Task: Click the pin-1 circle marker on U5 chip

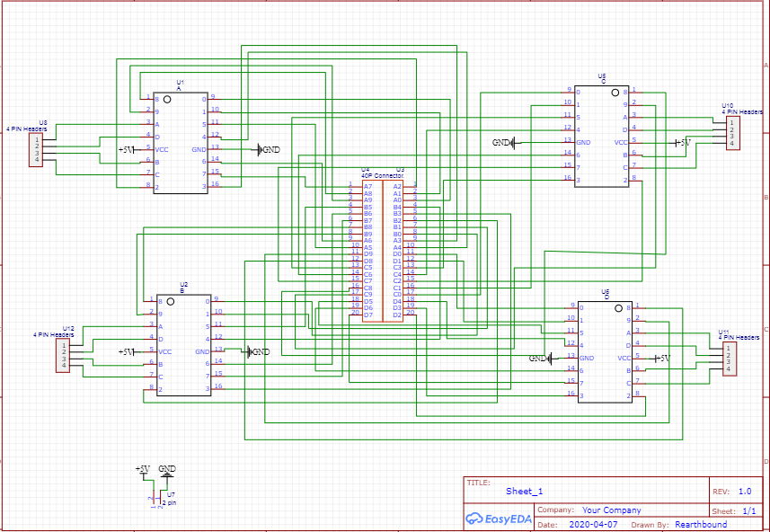Action: (615, 93)
